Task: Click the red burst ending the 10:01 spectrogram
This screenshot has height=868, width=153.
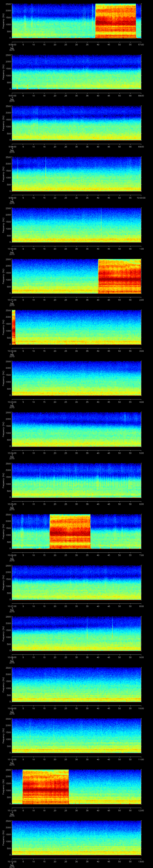Action: (x=119, y=276)
